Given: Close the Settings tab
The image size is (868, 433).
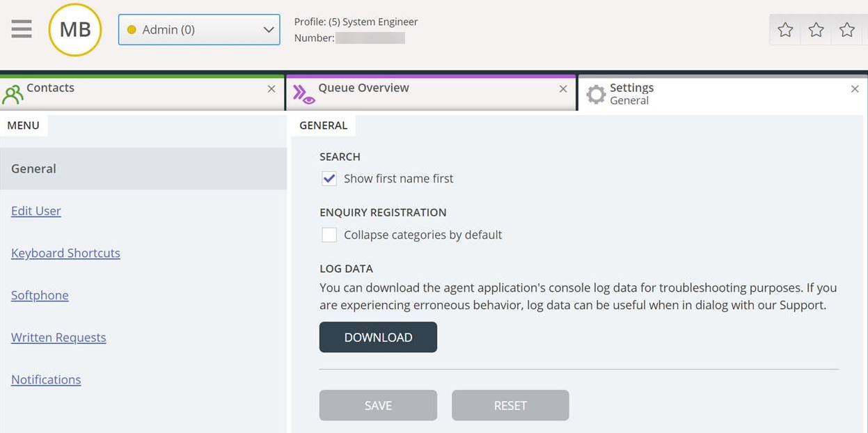Looking at the screenshot, I should click(855, 89).
